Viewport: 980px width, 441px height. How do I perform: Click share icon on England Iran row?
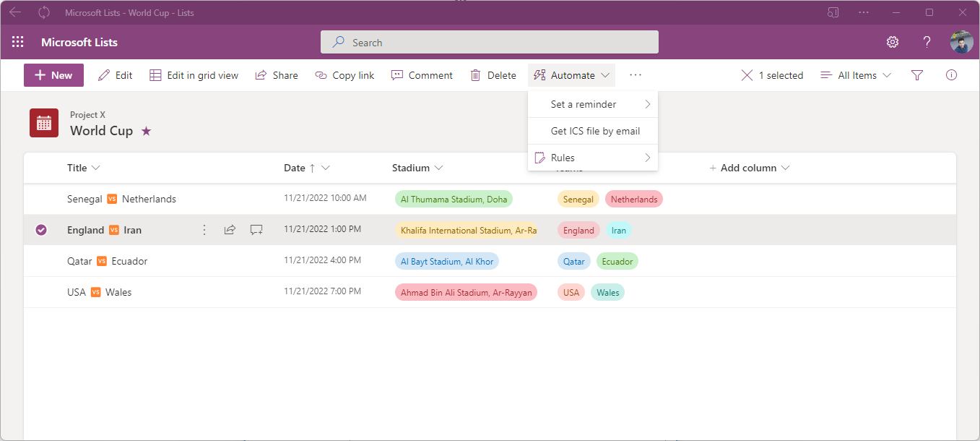click(230, 230)
